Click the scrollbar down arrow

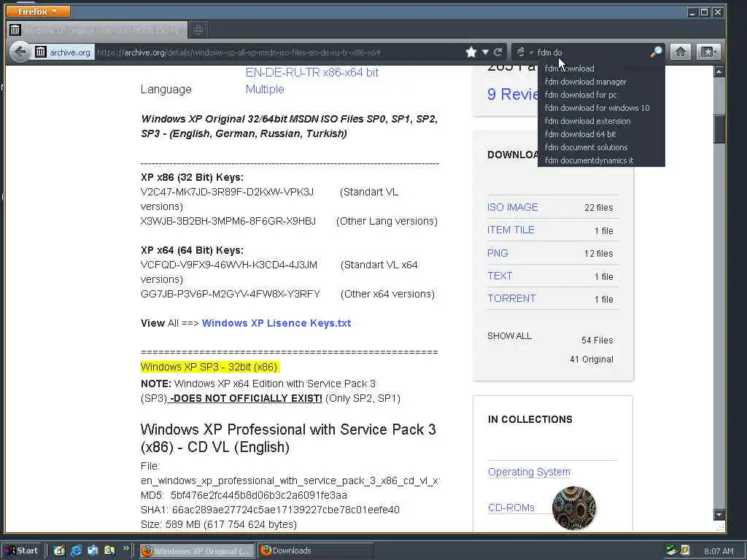pyautogui.click(x=719, y=515)
